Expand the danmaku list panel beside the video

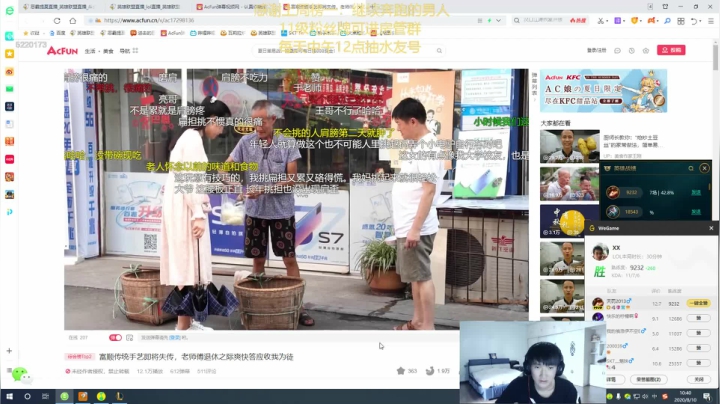[534, 84]
